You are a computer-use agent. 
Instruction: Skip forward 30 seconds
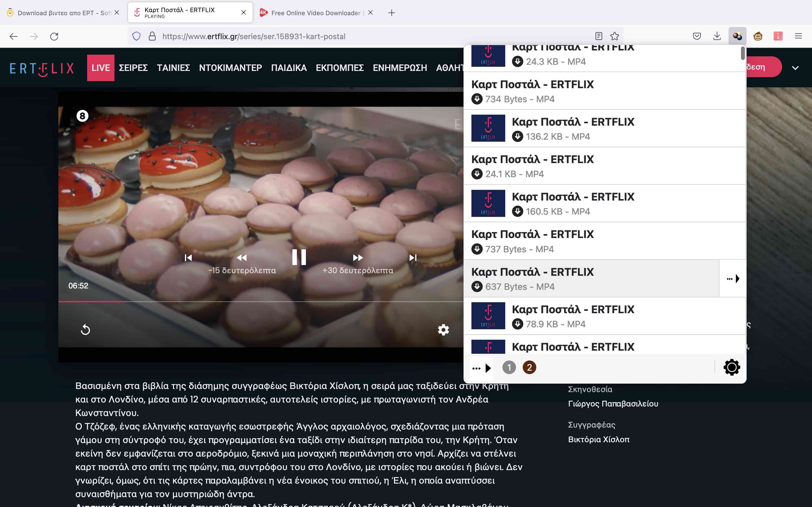pos(358,257)
